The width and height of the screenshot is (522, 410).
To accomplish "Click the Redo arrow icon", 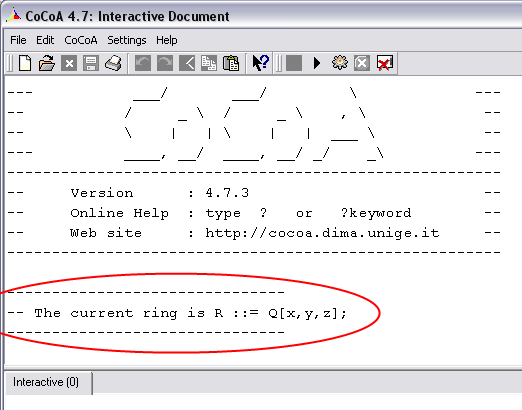I will (165, 63).
